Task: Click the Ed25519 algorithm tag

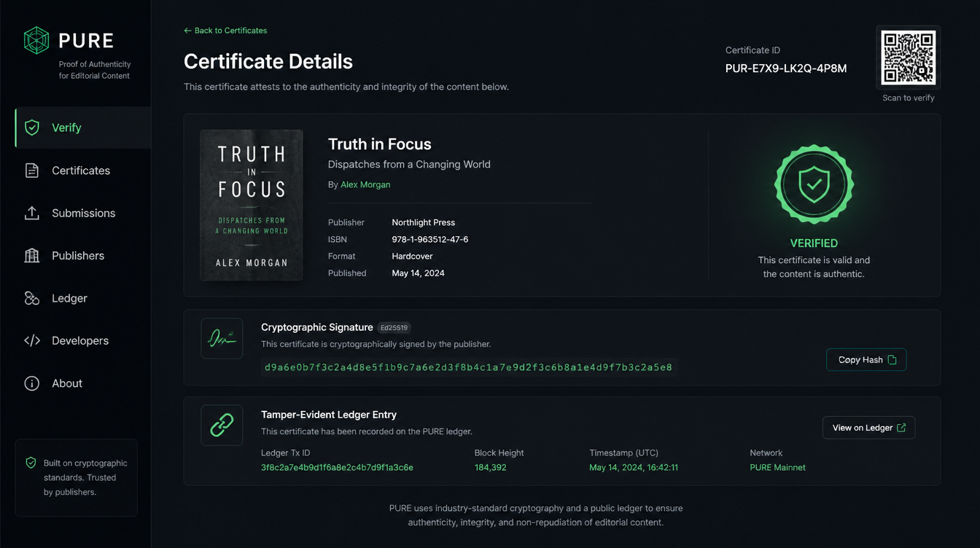Action: point(394,328)
